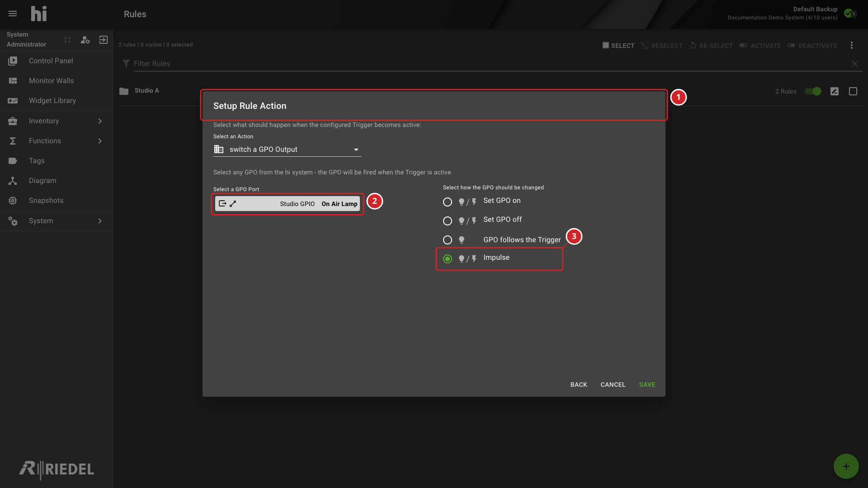Viewport: 868px width, 488px height.
Task: Expand the System menu chevron
Action: point(100,221)
